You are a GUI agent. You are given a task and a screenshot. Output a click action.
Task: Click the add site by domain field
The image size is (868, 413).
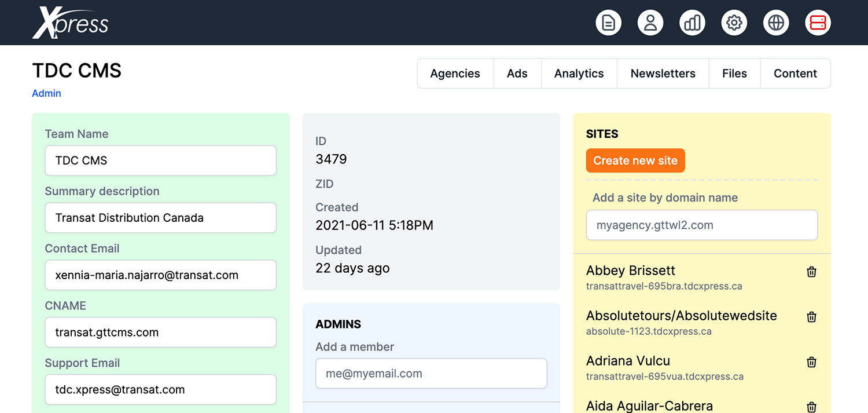(701, 225)
